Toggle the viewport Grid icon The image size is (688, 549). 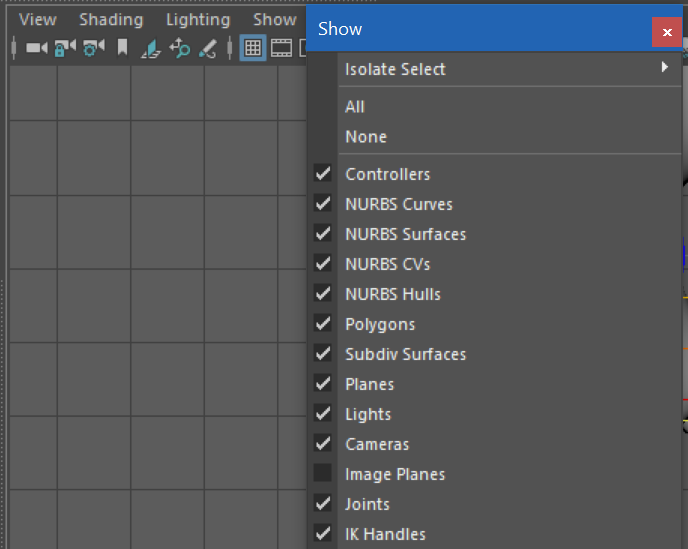tap(253, 48)
